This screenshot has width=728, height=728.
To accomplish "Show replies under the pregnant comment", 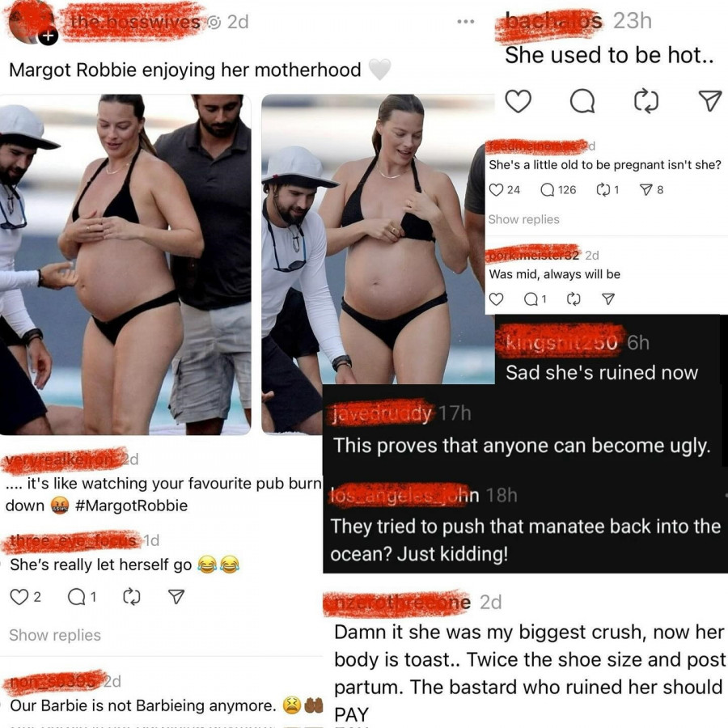I will coord(523,219).
